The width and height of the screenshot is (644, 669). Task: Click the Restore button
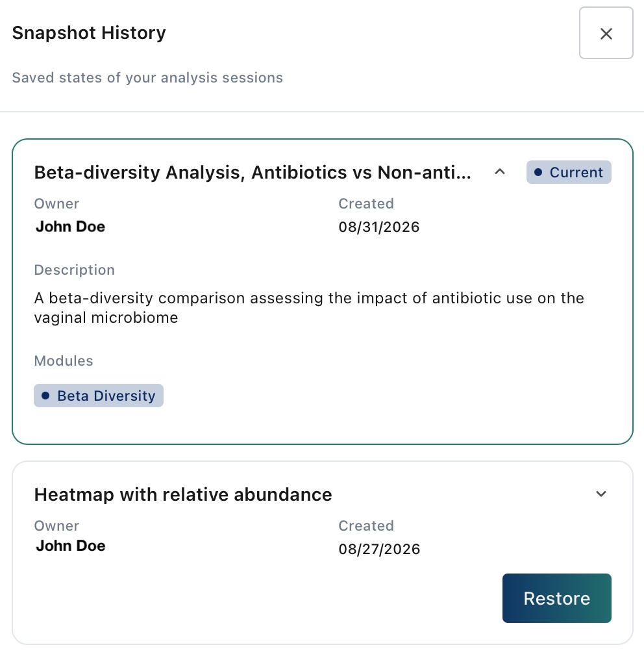click(556, 598)
